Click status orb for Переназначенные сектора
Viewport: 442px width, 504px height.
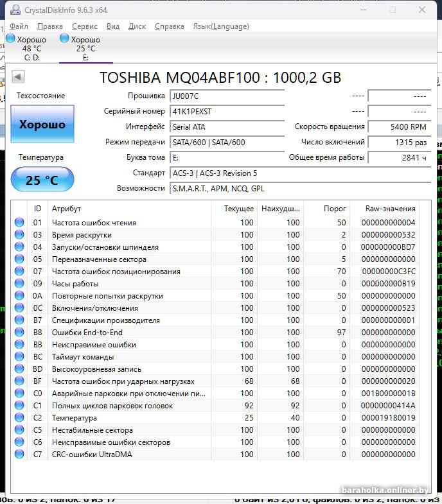19,259
